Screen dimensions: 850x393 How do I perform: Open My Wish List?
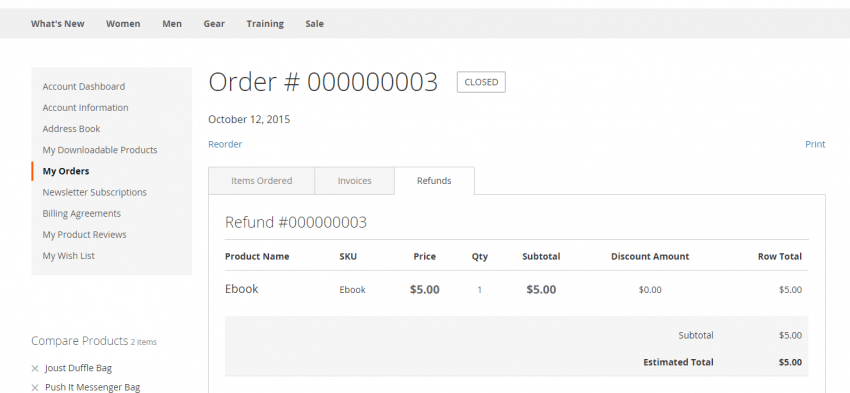click(x=69, y=256)
